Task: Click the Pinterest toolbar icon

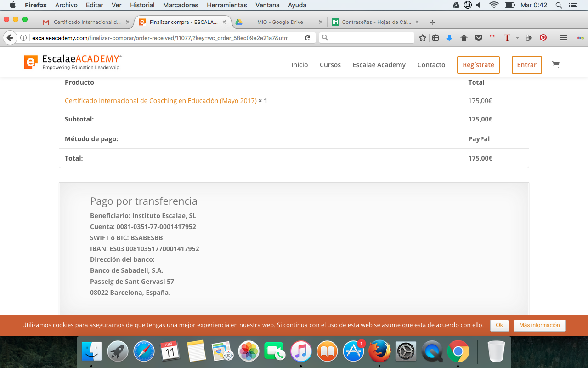Action: coord(543,38)
